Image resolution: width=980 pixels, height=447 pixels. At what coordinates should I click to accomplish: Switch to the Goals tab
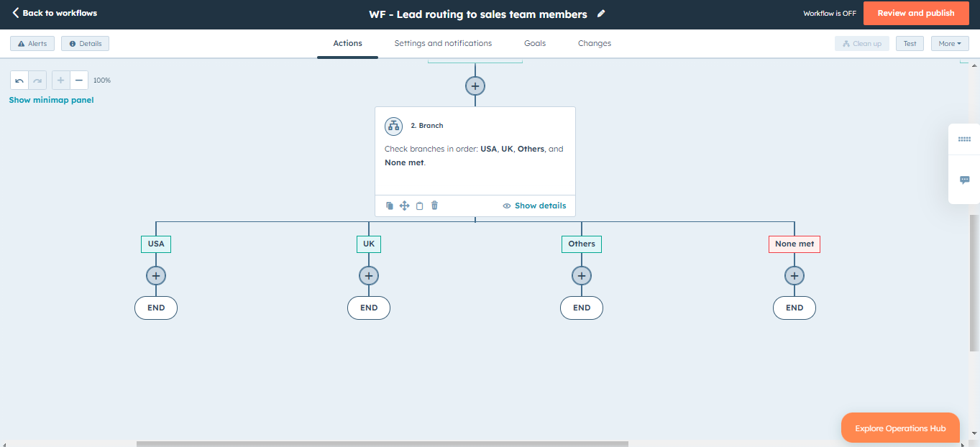pos(535,43)
